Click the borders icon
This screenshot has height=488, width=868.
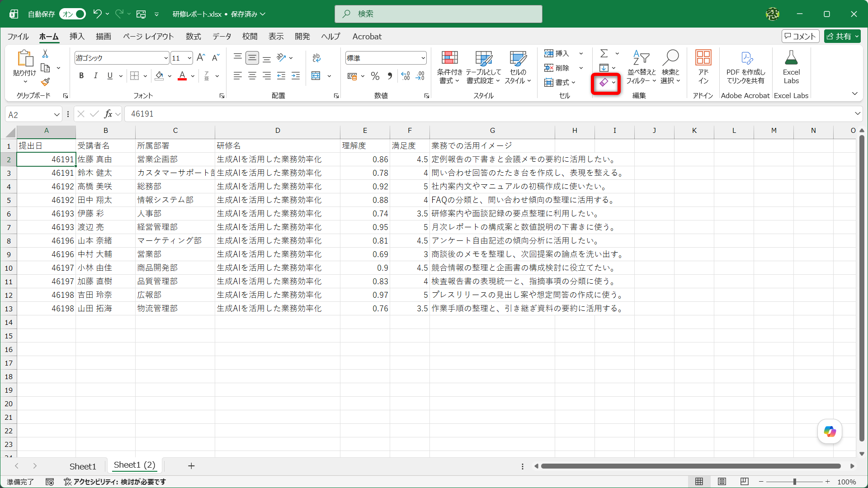point(134,76)
